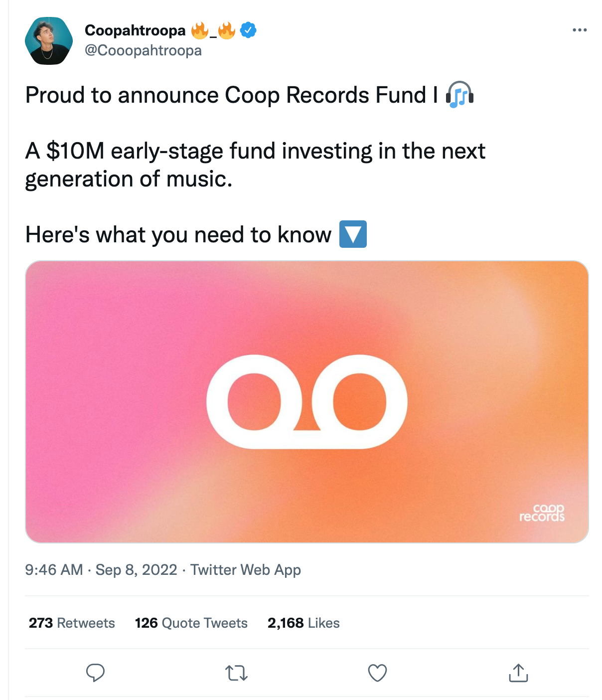Screen dimensions: 602x700
Task: Open the reply icon under the tweet
Action: point(95,673)
